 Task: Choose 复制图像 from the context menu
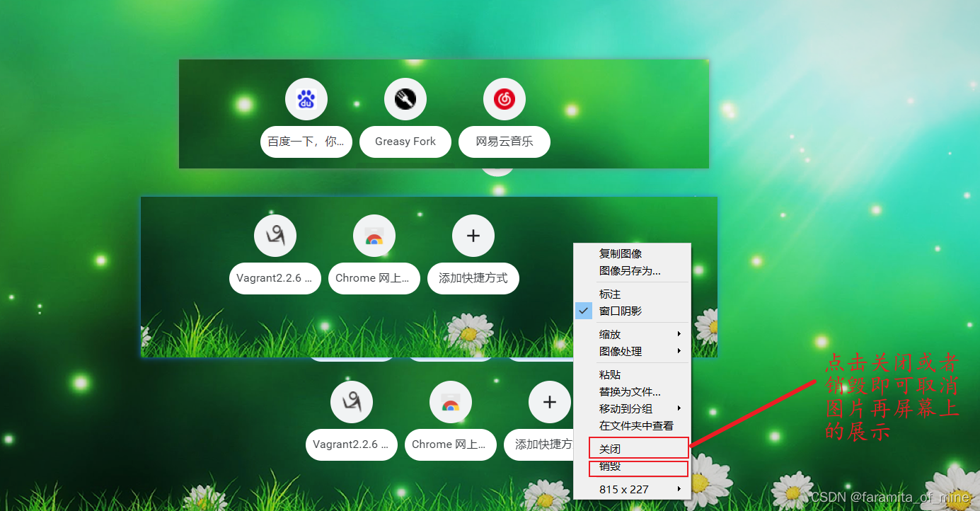(632, 253)
